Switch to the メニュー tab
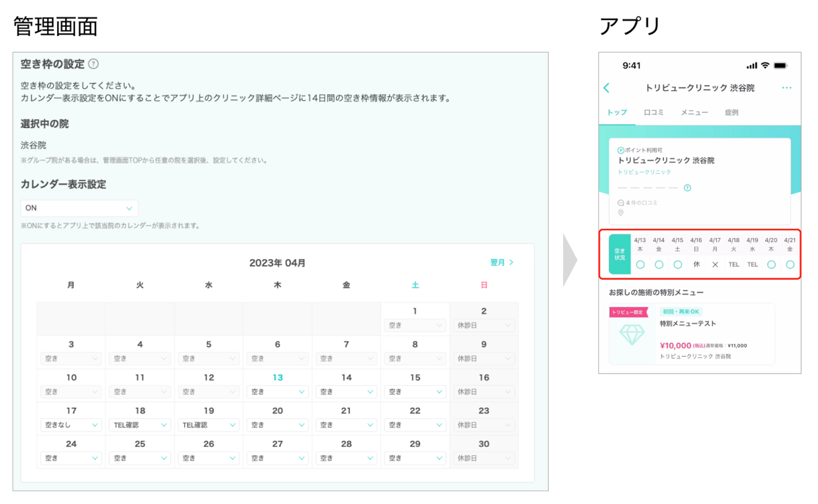Viewport: 818px width, 504px height. point(694,112)
